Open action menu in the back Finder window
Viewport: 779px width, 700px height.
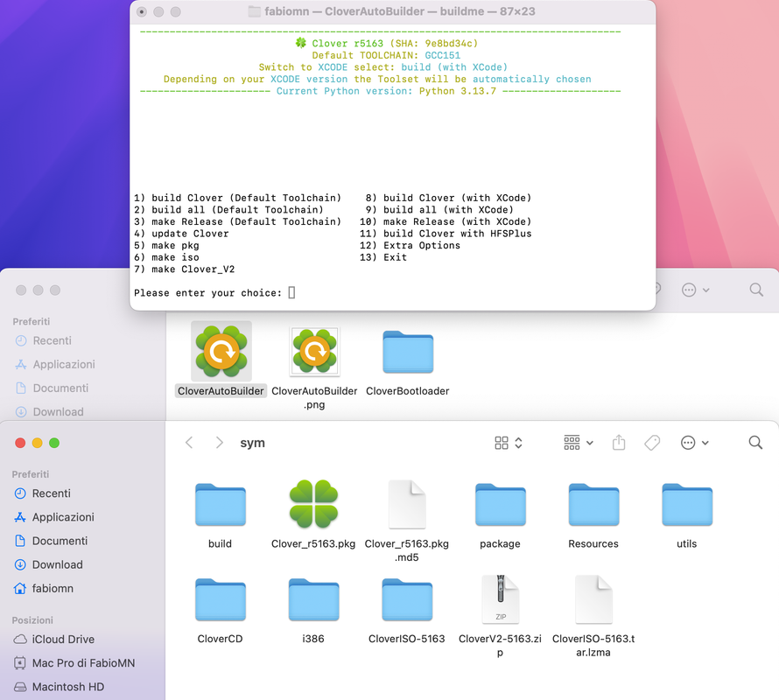point(696,290)
